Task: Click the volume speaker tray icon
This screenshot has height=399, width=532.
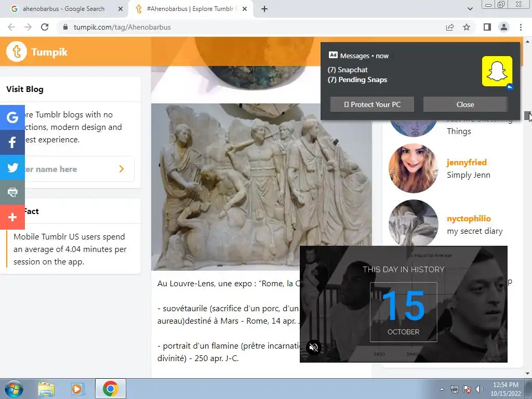Action: 480,389
